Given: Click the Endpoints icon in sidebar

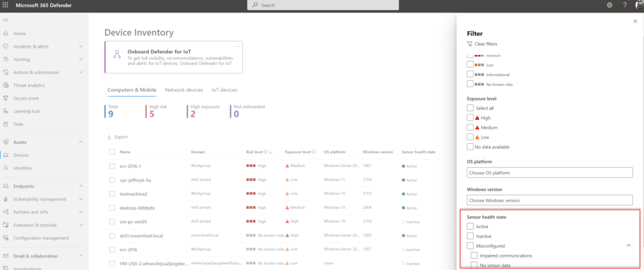Looking at the screenshot, I should pos(6,186).
